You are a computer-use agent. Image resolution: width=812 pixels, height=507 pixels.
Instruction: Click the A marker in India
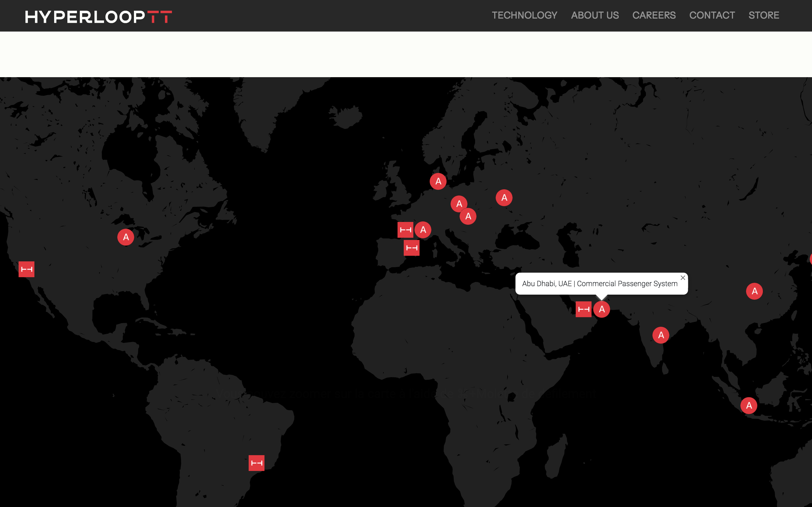coord(661,335)
